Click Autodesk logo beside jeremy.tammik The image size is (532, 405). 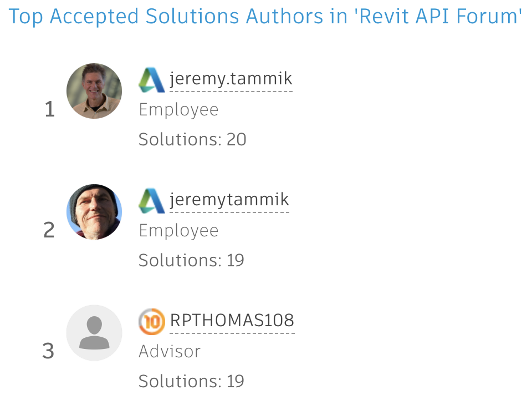pyautogui.click(x=151, y=80)
